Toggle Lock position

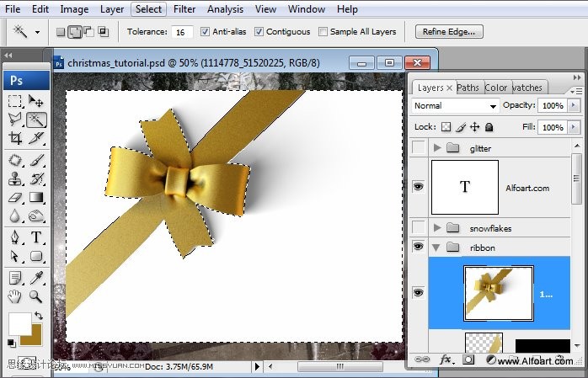point(475,127)
